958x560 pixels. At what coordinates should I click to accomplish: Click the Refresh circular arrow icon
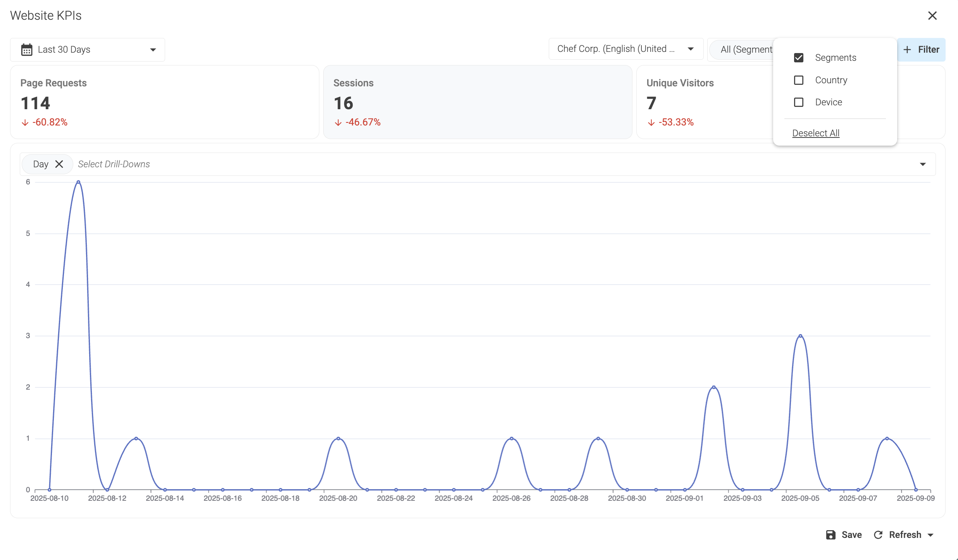tap(878, 535)
